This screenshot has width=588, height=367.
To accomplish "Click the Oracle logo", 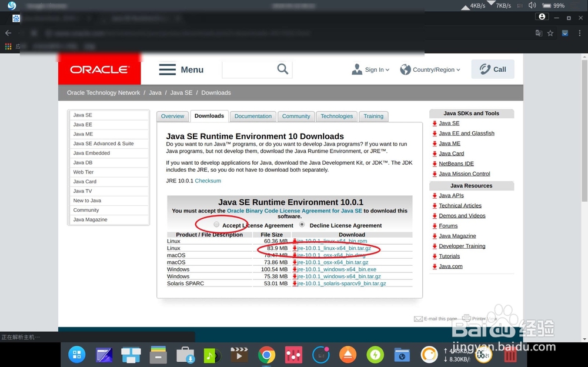I will coord(99,69).
